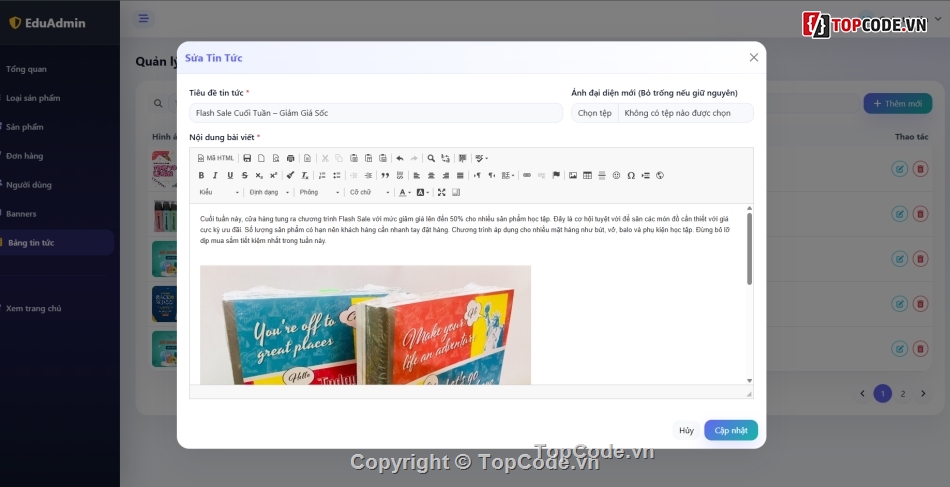
Task: Click the New Page toolbar icon
Action: coord(262,158)
